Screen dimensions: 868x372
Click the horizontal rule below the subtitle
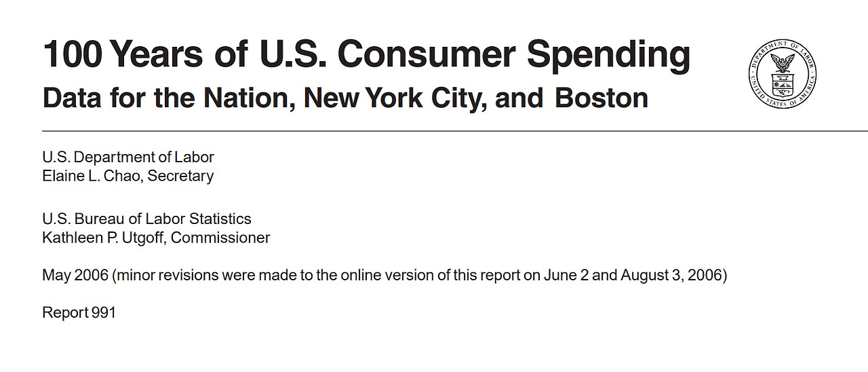455,130
